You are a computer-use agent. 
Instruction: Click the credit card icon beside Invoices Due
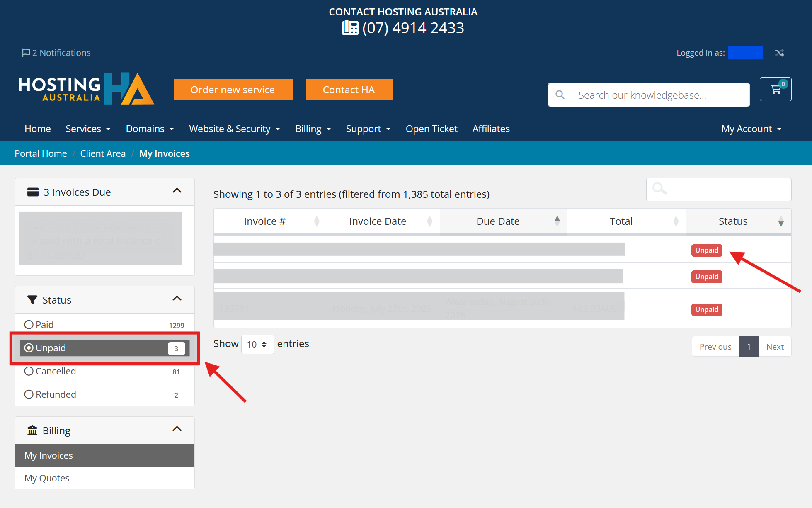pos(33,192)
